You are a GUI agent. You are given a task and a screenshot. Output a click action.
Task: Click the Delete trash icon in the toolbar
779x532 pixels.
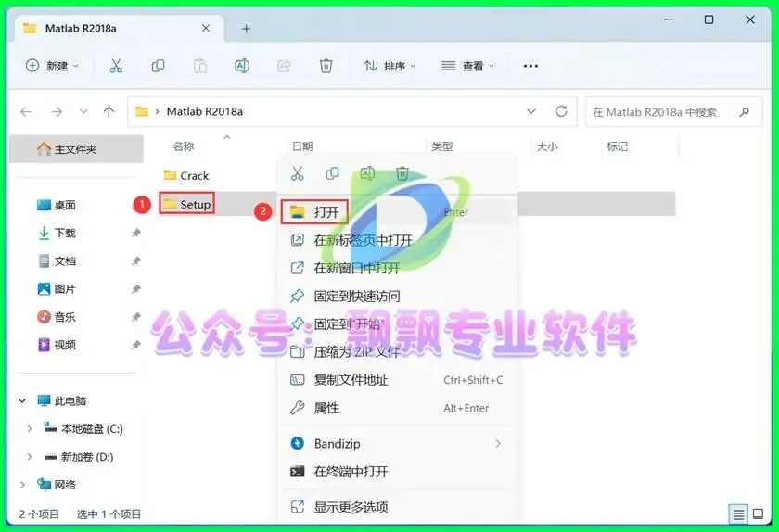(x=326, y=66)
